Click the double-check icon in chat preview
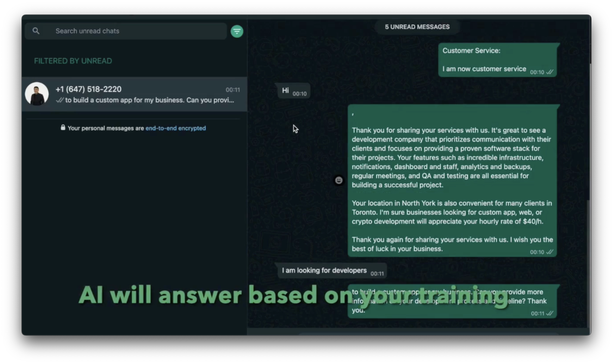The width and height of the screenshot is (613, 364). point(60,100)
